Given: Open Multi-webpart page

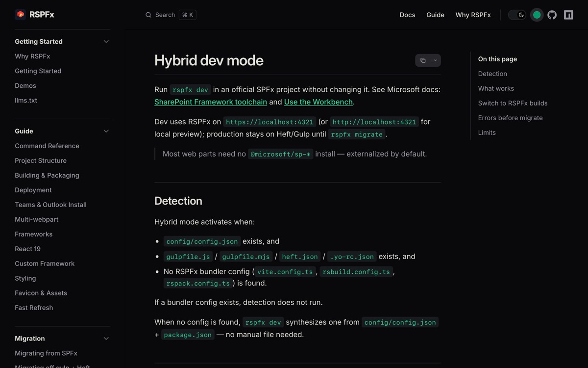Looking at the screenshot, I should point(37,219).
